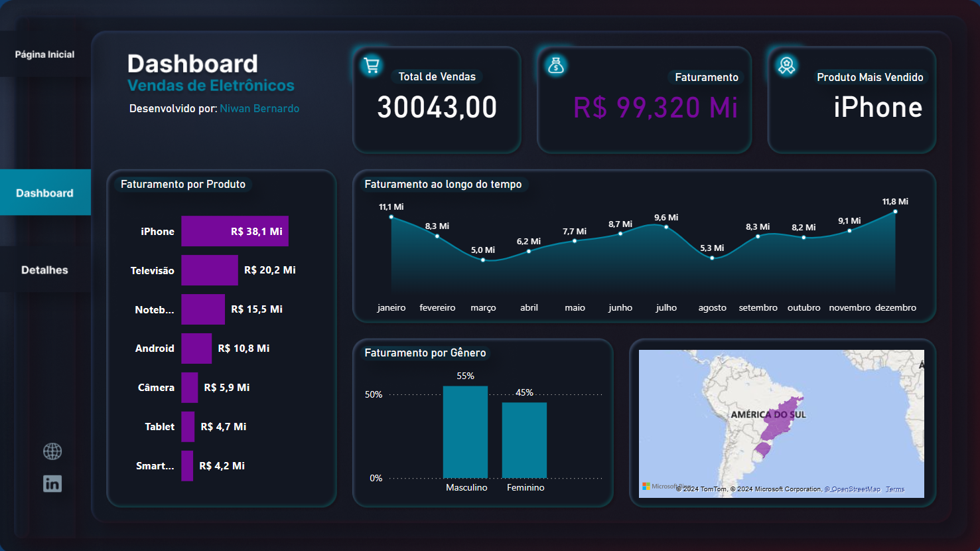Click the shopping cart icon on Total de Vendas card
This screenshot has height=551, width=980.
coord(371,64)
